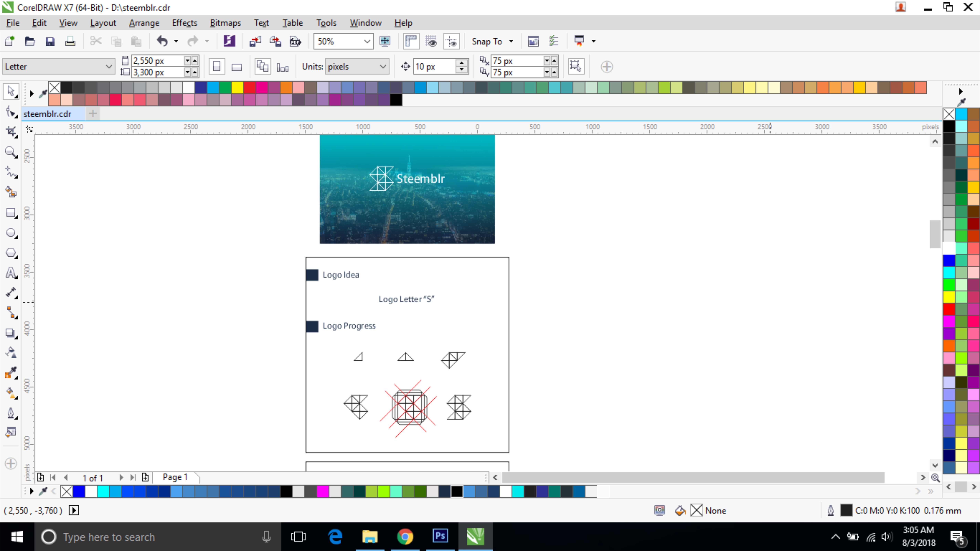Open the zoom level 50% dropdown
980x551 pixels.
coord(367,41)
